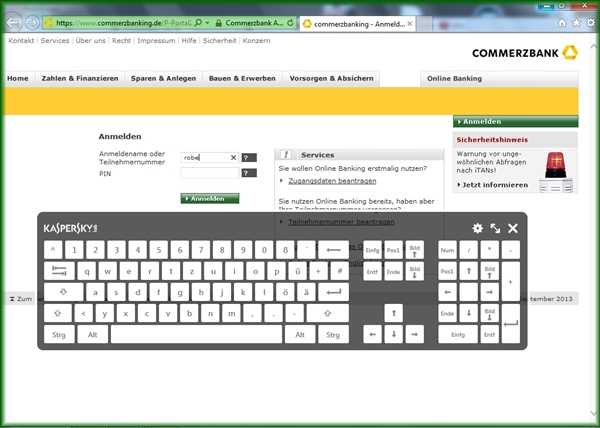
Task: Open address bar search dropdown arrow
Action: pyautogui.click(x=207, y=23)
